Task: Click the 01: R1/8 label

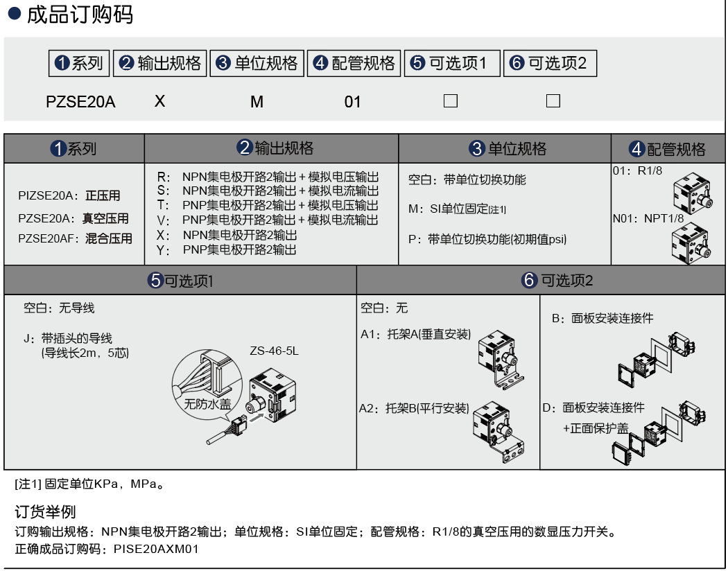Action: (x=637, y=170)
